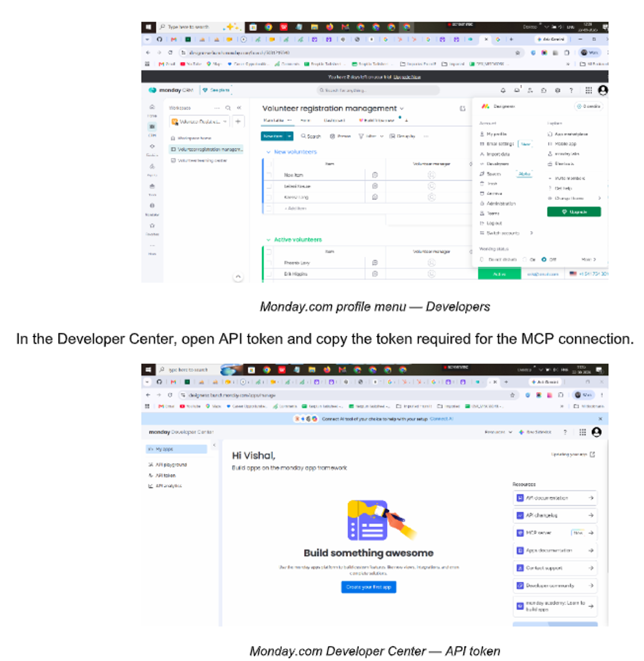Click green Active status cell
Image resolution: width=644 pixels, height=661 pixels.
pos(499,274)
